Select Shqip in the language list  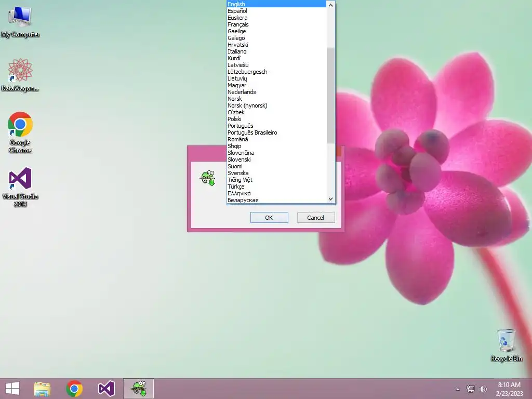tap(276, 146)
